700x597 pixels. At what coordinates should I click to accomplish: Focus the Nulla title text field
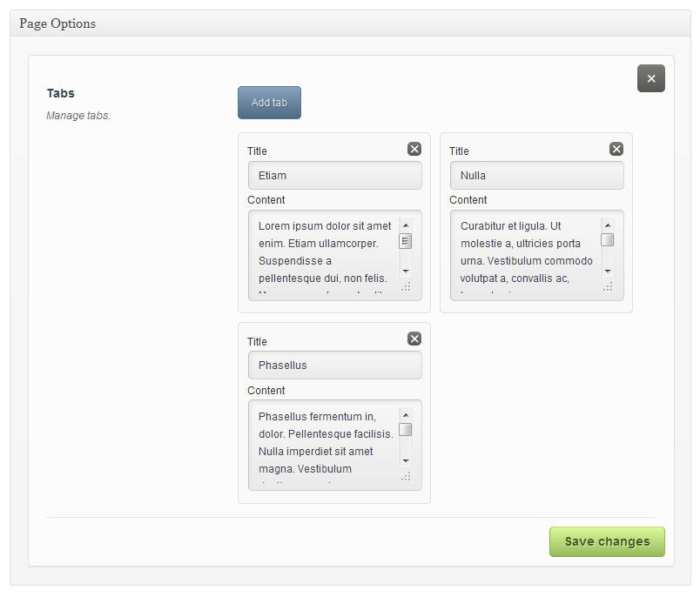[x=536, y=176]
